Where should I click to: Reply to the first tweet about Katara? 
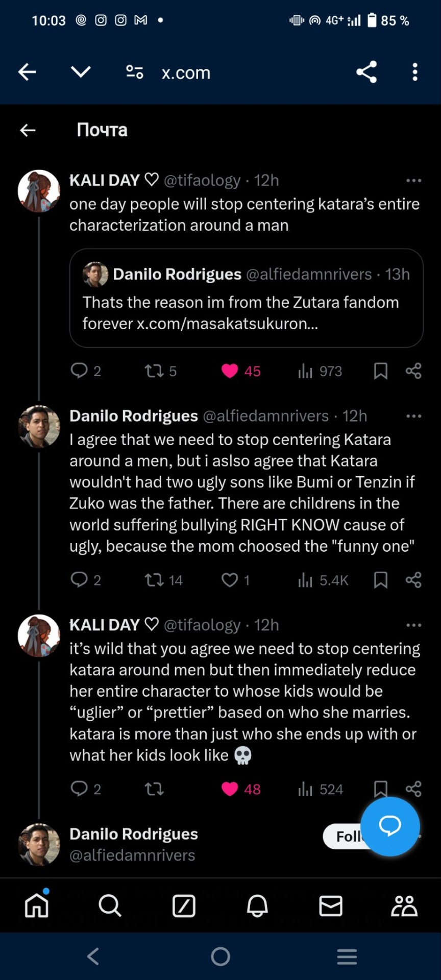click(x=79, y=371)
